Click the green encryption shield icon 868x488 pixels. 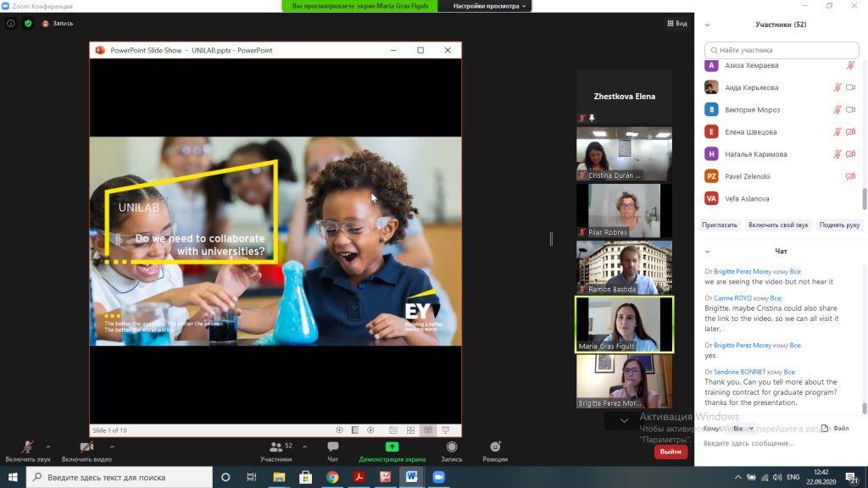tap(28, 23)
